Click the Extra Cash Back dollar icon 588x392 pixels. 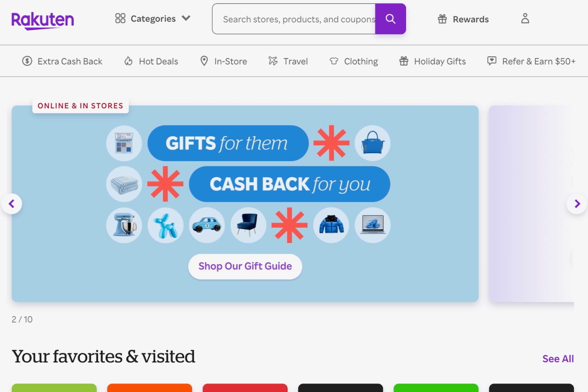27,61
